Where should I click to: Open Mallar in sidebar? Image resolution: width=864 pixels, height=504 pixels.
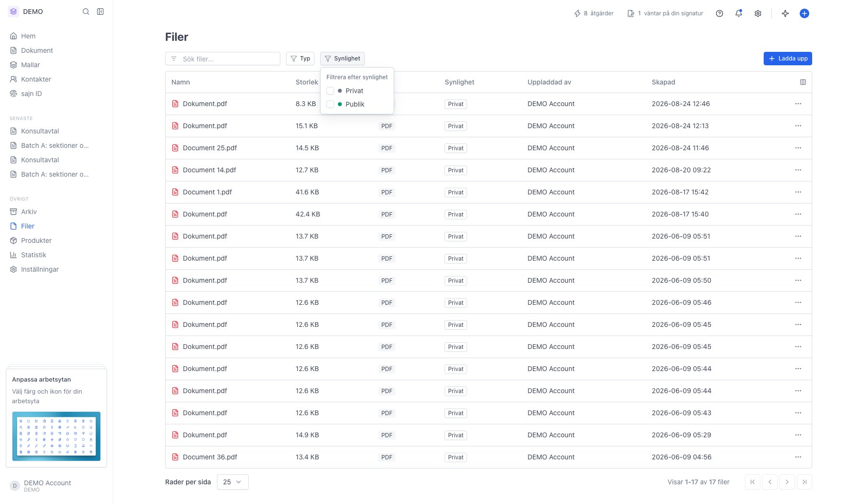30,65
